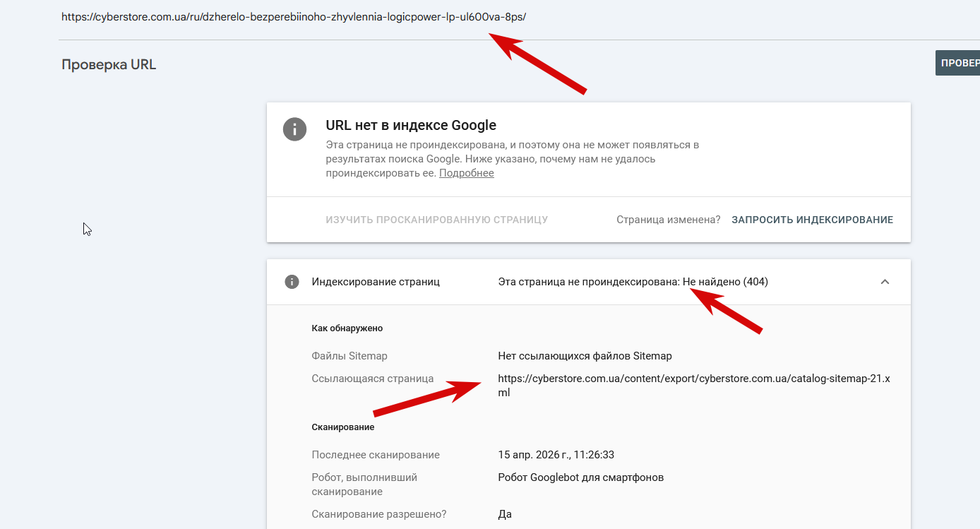Click the 'Индексирование страниц' row title
The width and height of the screenshot is (980, 529).
click(x=376, y=282)
